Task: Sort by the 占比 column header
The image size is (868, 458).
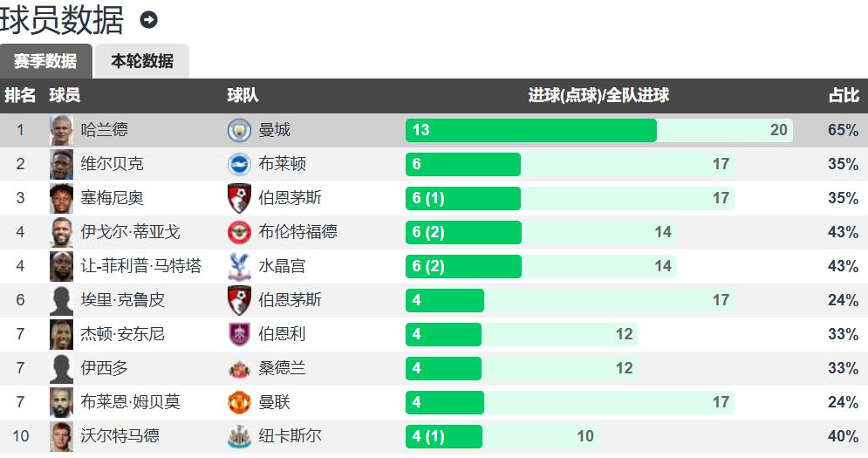Action: tap(844, 96)
